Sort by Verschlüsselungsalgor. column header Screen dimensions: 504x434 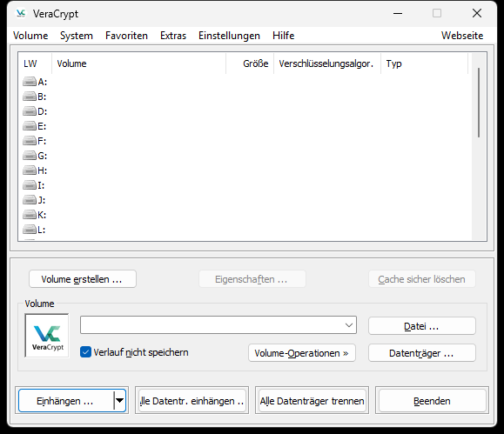click(x=327, y=63)
